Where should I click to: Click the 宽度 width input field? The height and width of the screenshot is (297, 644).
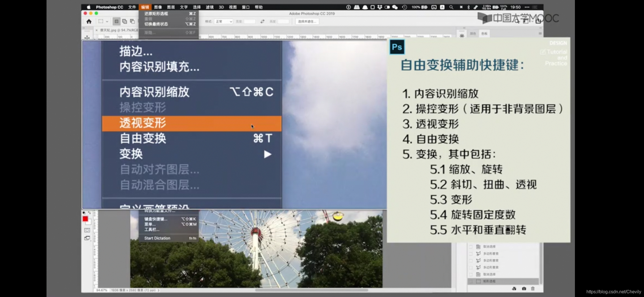[250, 21]
